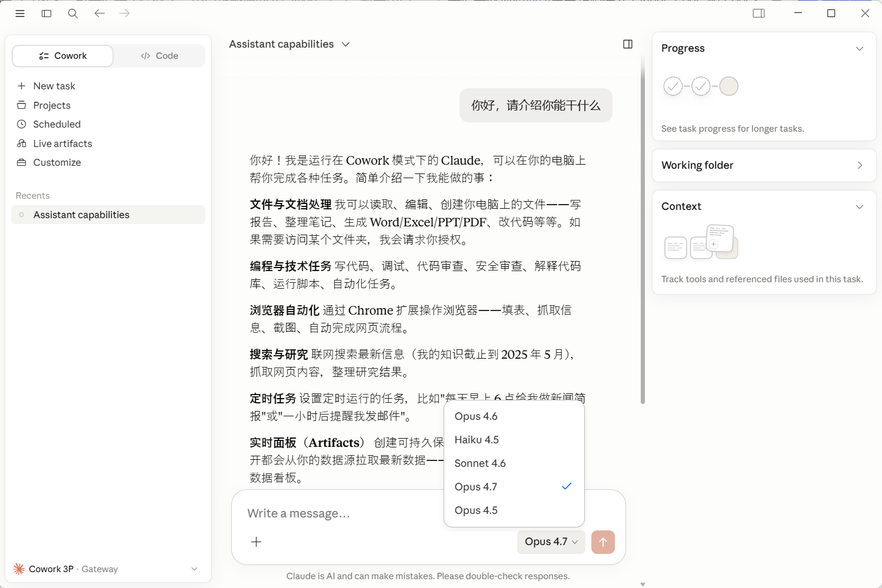
Task: Click the Scheduled clock icon
Action: coord(22,124)
